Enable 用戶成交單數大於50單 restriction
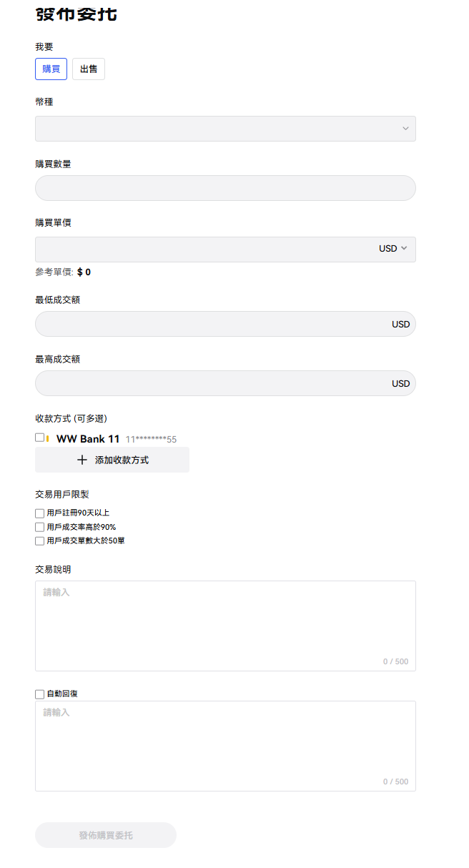 pos(39,541)
